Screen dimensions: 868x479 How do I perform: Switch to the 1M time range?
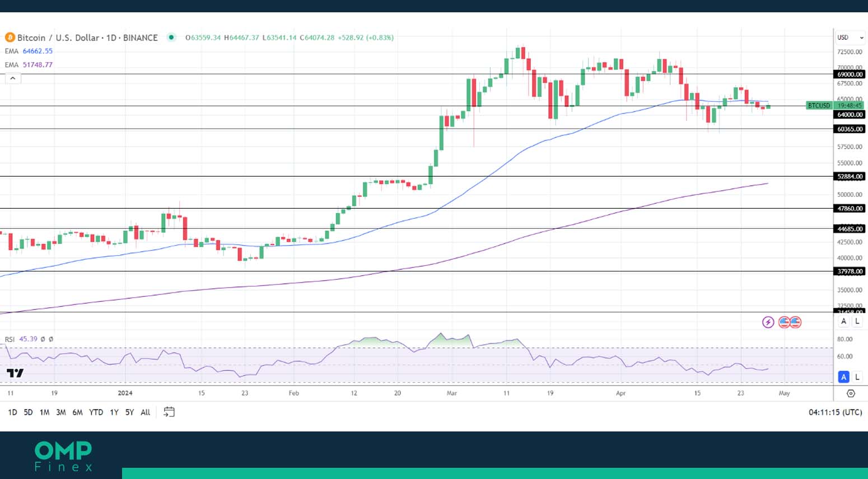tap(44, 412)
